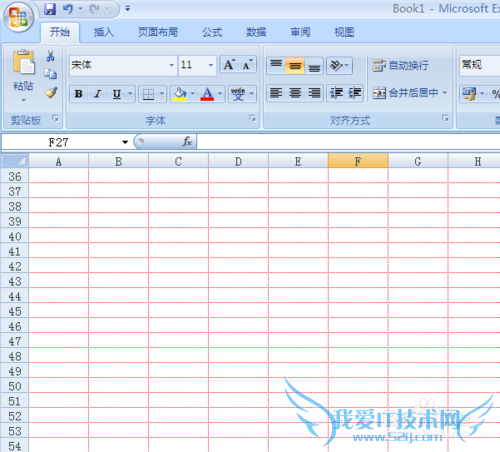Apply red font color A
Viewport: 500px width, 452px height.
coord(207,94)
